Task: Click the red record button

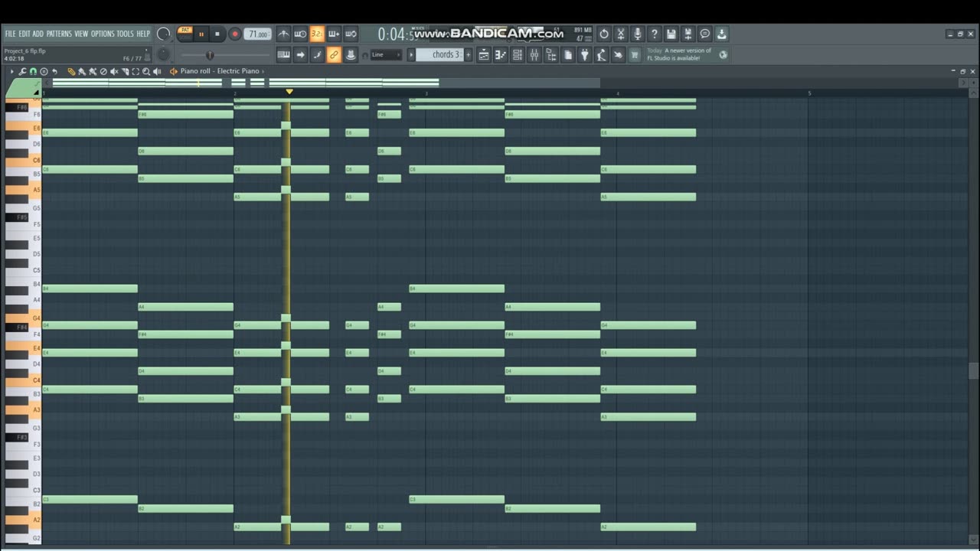Action: (x=235, y=34)
